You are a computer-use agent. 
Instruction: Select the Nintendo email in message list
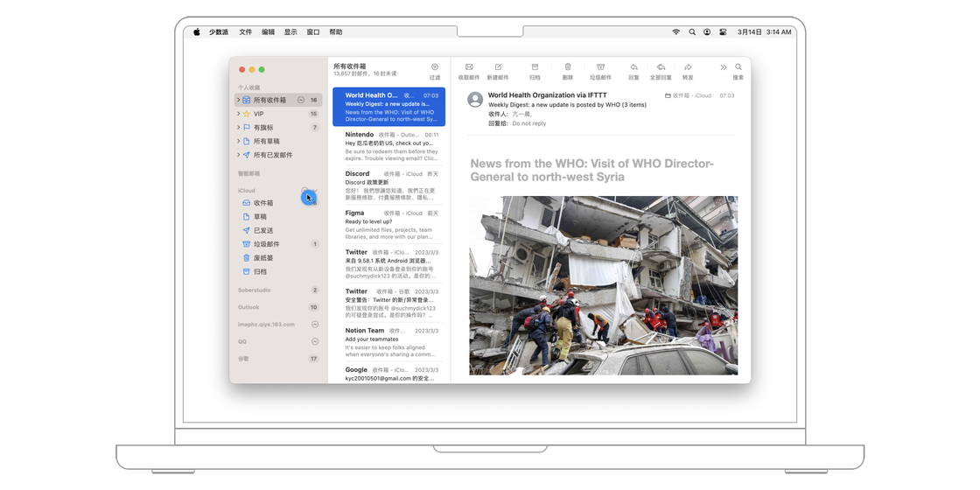(x=391, y=145)
